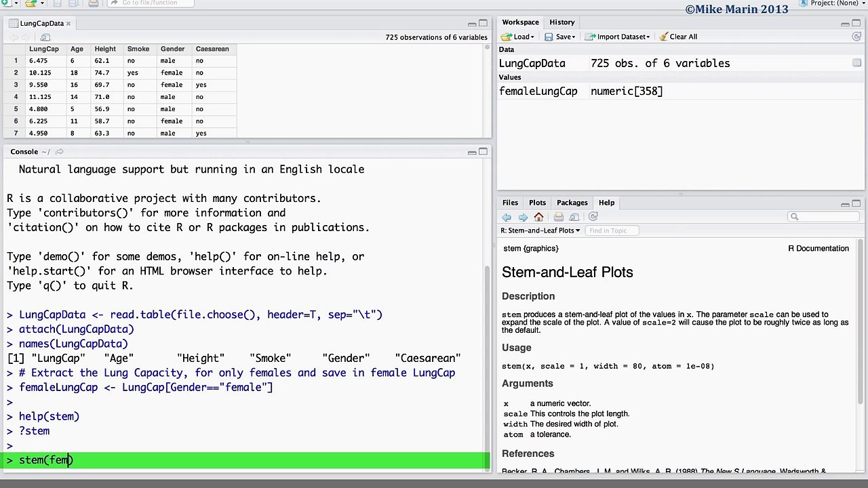Maximize the Workspace pane
This screenshot has height=488, width=868.
(x=856, y=23)
